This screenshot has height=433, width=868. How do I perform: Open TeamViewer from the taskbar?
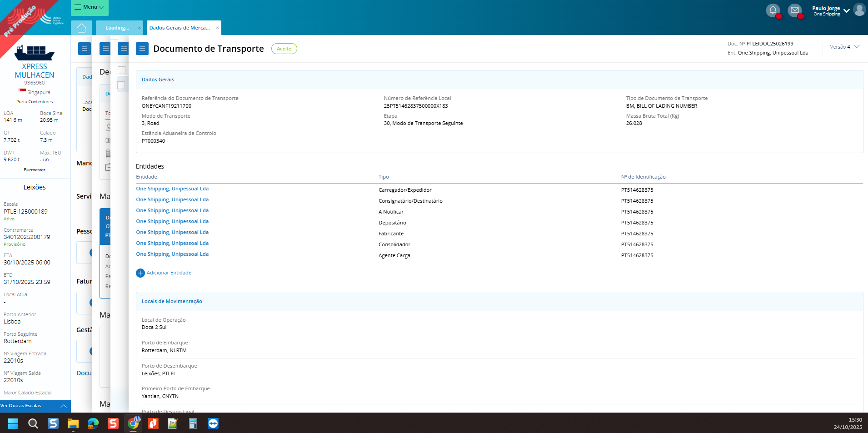pos(213,423)
